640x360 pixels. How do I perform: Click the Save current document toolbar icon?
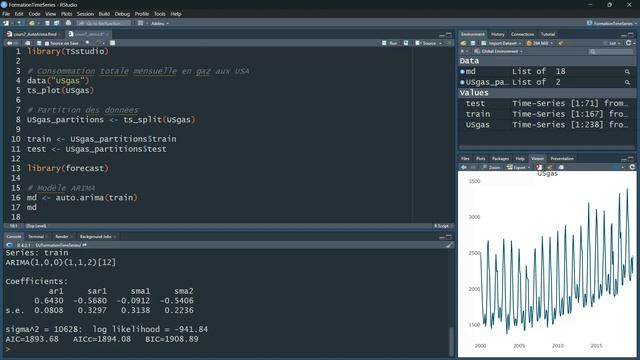47,23
